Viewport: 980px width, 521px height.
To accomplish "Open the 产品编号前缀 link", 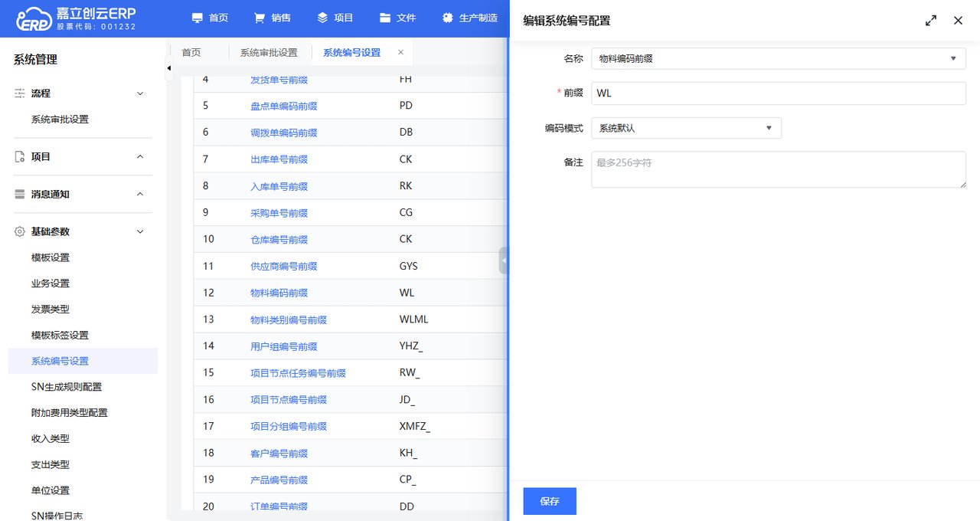I will [x=279, y=480].
